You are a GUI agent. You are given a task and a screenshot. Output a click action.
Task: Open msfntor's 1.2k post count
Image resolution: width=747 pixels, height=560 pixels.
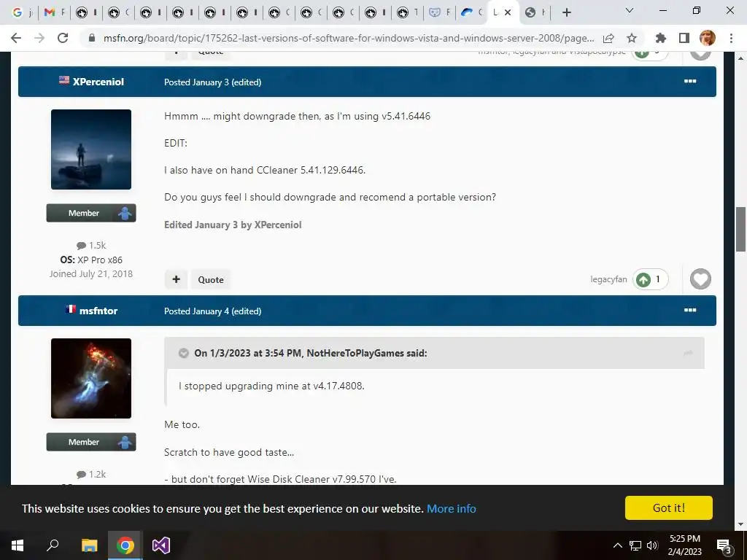point(91,475)
